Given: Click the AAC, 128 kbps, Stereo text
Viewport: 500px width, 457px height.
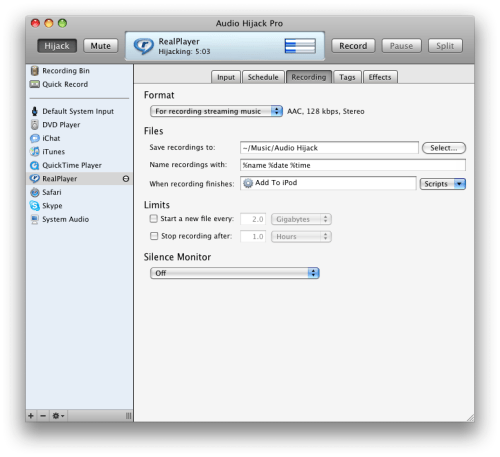Looking at the screenshot, I should point(326,111).
